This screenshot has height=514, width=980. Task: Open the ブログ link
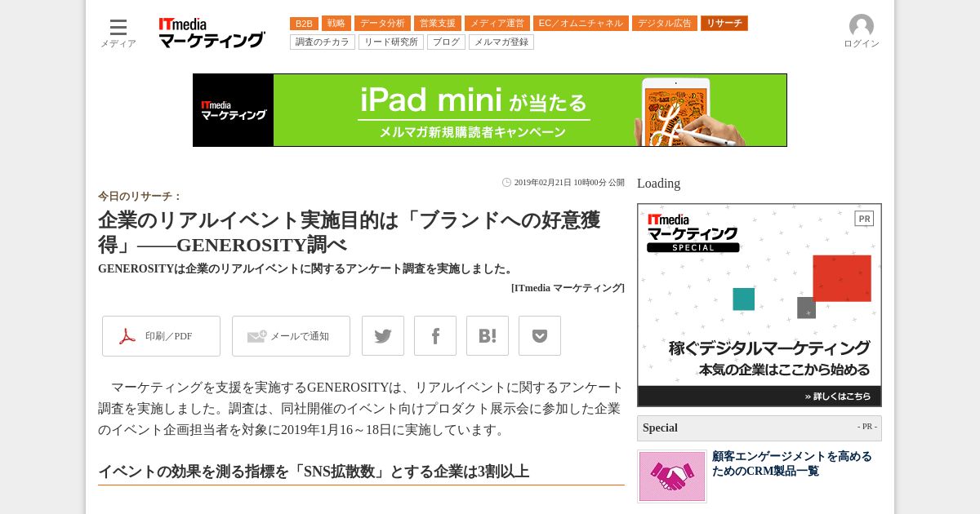446,42
